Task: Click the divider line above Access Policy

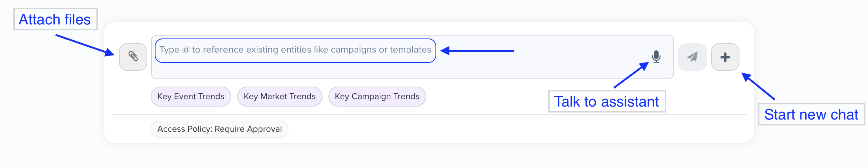Action: (x=428, y=114)
